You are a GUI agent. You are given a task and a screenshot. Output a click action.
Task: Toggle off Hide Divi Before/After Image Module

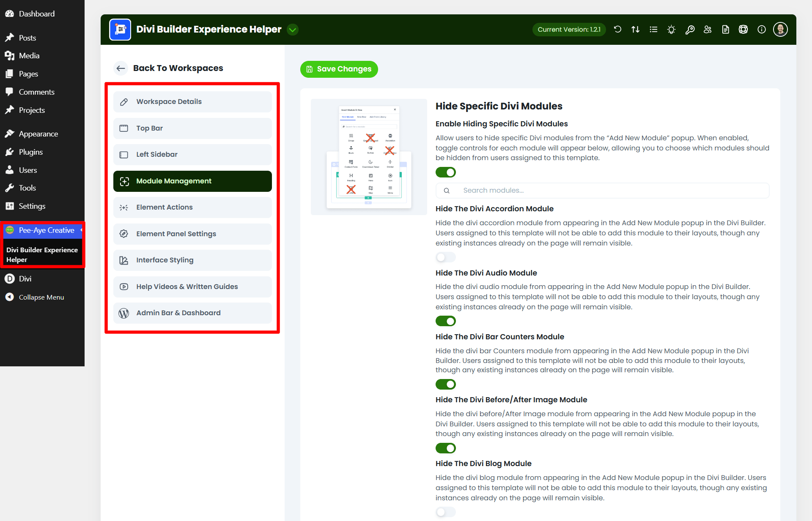tap(446, 448)
